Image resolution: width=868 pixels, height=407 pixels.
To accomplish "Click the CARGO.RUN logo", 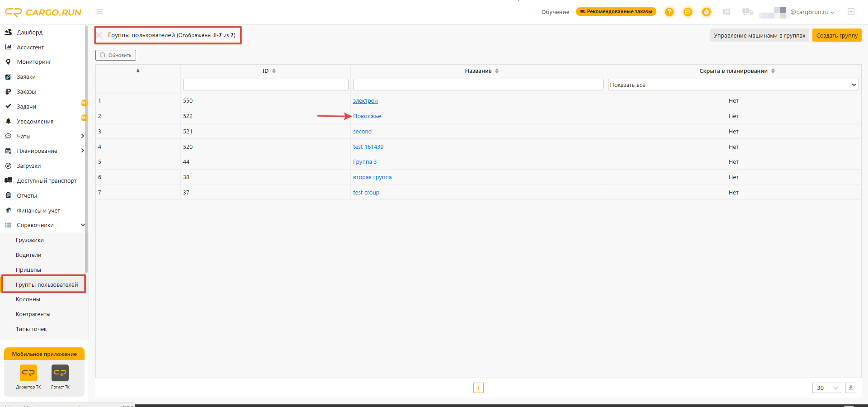I will pyautogui.click(x=43, y=12).
